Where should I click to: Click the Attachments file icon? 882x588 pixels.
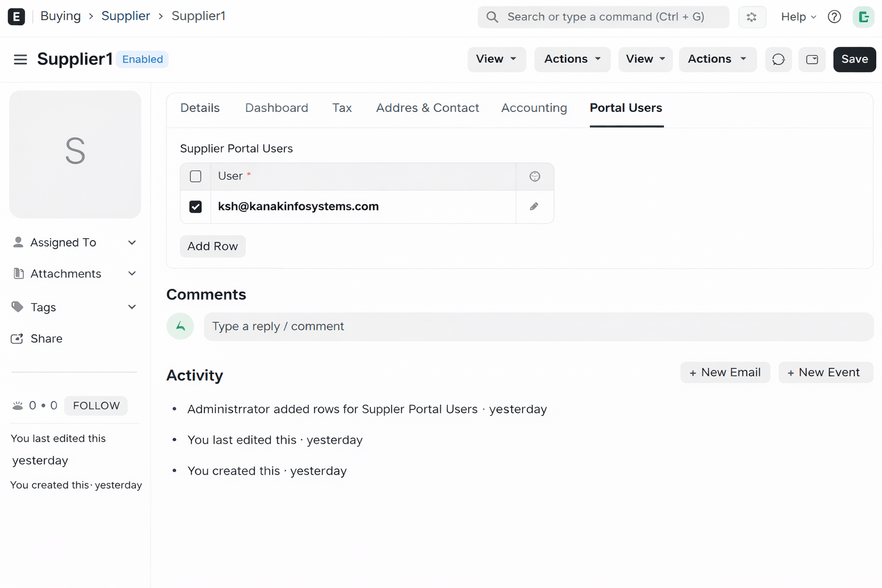[x=18, y=273]
